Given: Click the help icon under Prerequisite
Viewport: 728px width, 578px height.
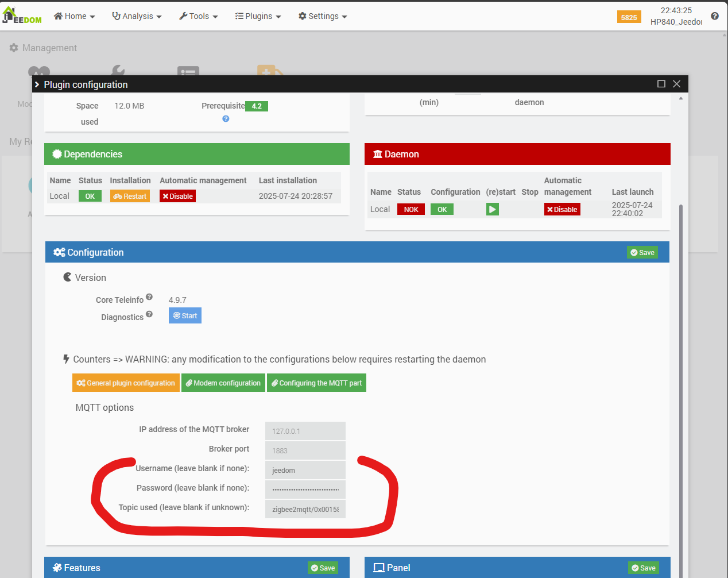Looking at the screenshot, I should click(x=226, y=119).
